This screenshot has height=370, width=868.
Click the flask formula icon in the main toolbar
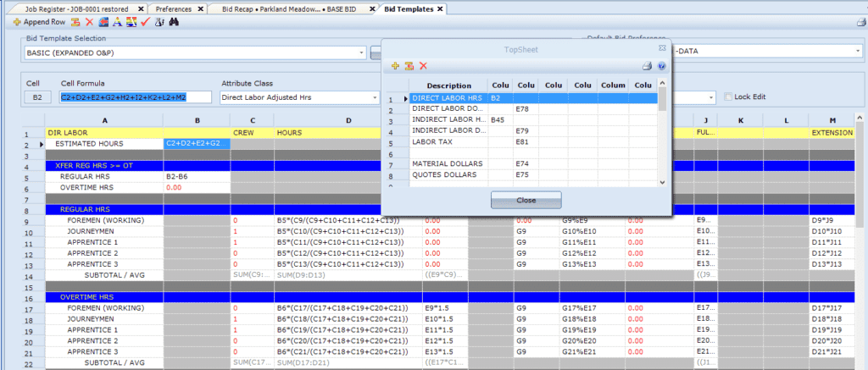(159, 22)
